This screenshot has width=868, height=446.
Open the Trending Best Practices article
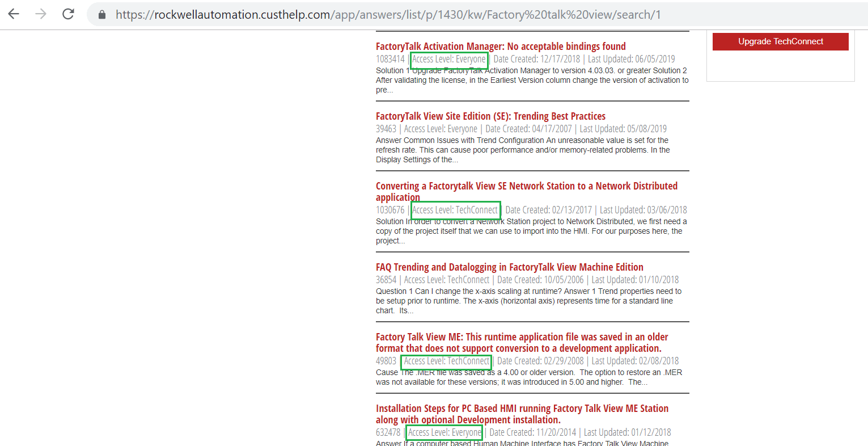click(x=490, y=116)
